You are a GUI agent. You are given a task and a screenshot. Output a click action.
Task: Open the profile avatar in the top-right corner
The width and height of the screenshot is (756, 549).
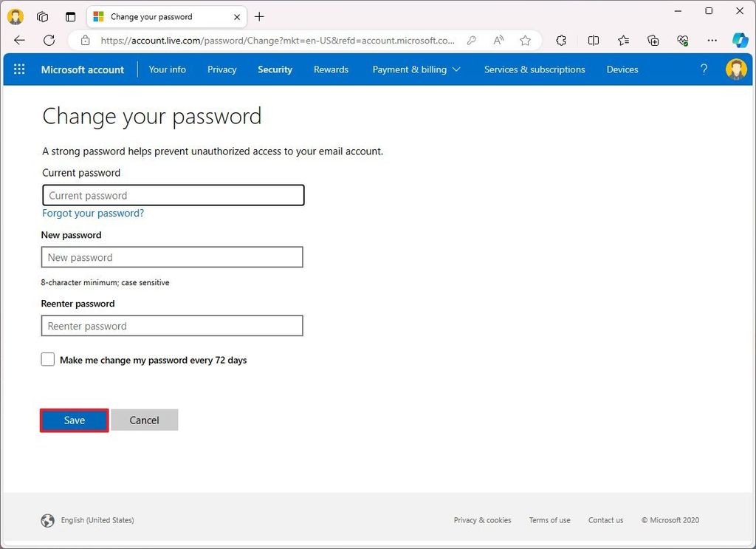click(736, 69)
